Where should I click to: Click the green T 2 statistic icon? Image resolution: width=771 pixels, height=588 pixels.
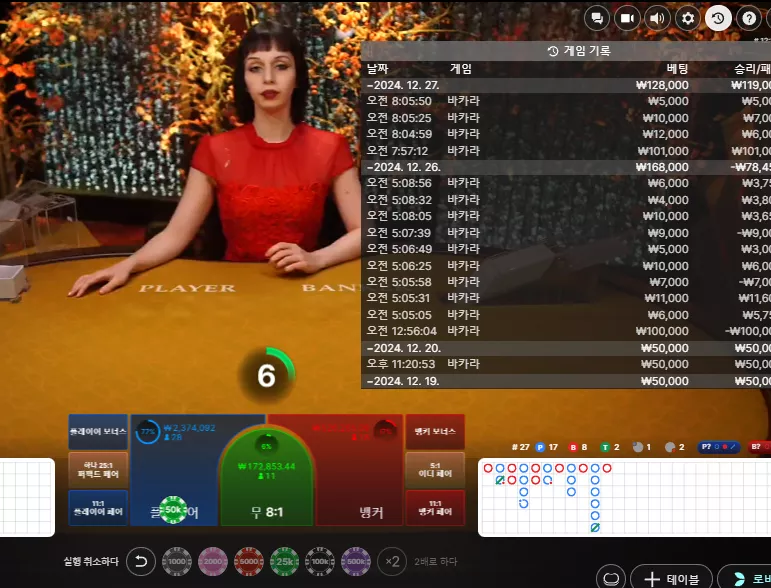coord(605,447)
